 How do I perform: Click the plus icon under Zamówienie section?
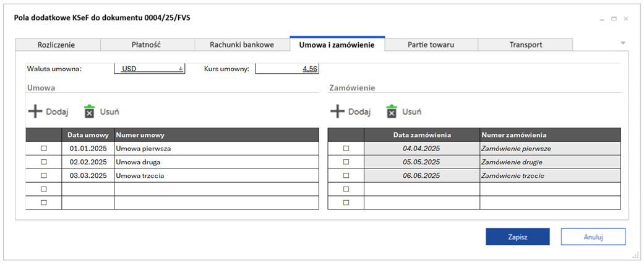(x=337, y=112)
